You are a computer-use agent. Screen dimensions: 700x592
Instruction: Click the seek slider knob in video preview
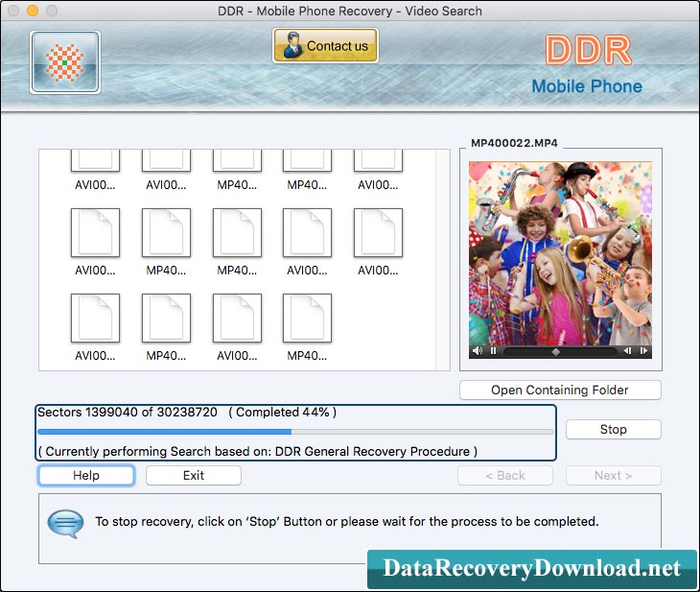tap(556, 352)
